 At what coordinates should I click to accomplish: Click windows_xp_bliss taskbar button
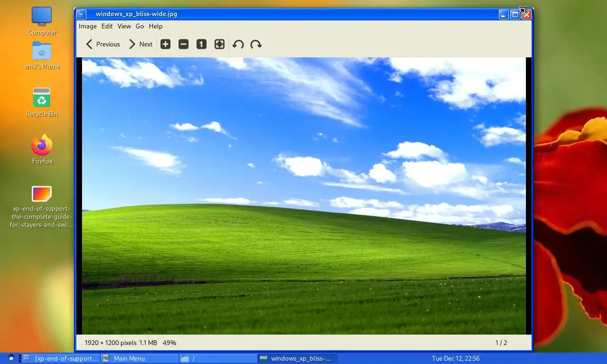(x=297, y=358)
